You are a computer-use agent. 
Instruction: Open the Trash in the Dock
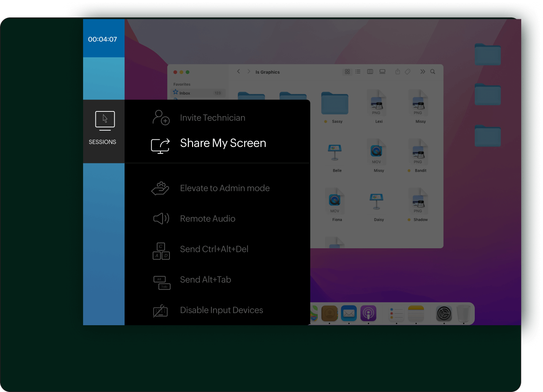pos(464,314)
